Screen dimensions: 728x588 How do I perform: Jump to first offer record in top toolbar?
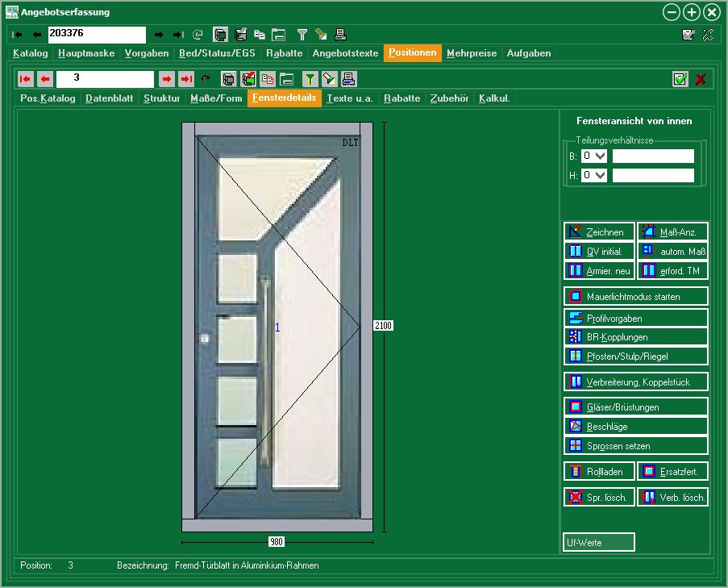point(17,35)
